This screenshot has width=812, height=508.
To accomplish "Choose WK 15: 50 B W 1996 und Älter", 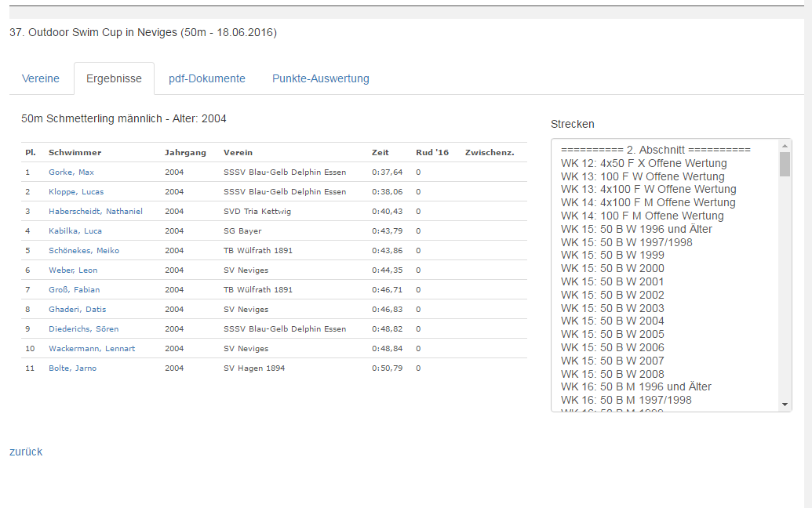I will (636, 229).
